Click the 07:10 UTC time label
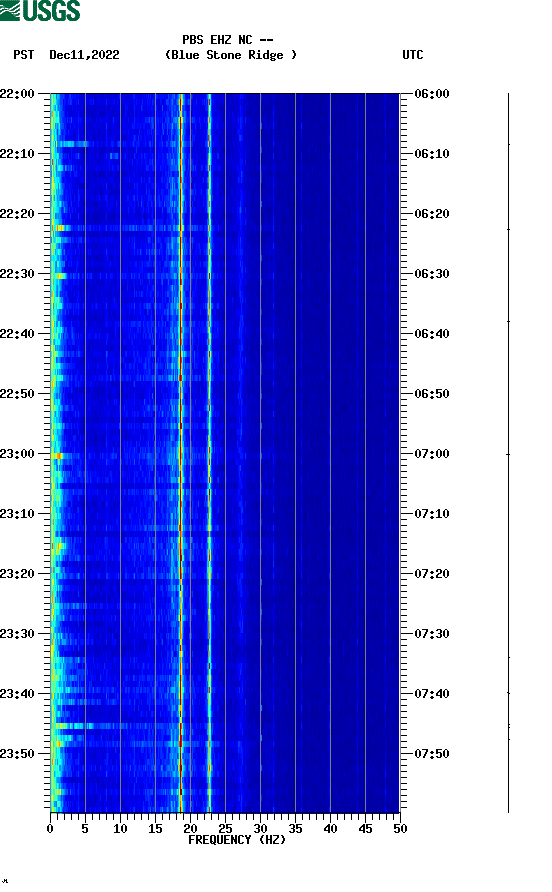This screenshot has width=552, height=892. click(432, 514)
